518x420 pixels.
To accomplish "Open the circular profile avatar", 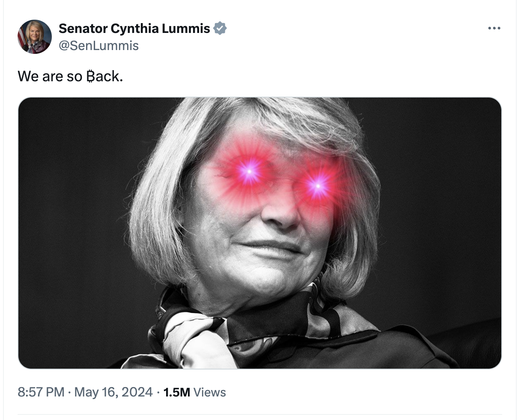I will 35,37.
